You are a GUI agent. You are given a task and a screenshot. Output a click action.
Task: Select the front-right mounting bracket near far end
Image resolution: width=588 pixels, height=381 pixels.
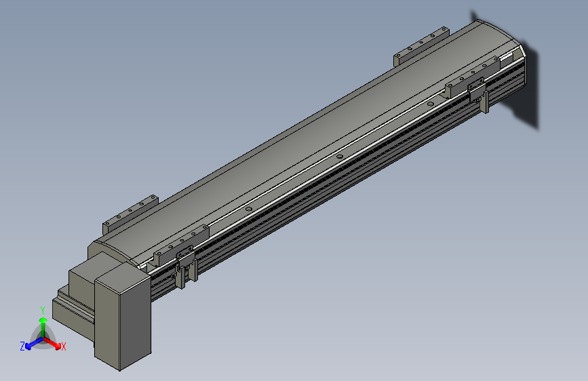[473, 77]
